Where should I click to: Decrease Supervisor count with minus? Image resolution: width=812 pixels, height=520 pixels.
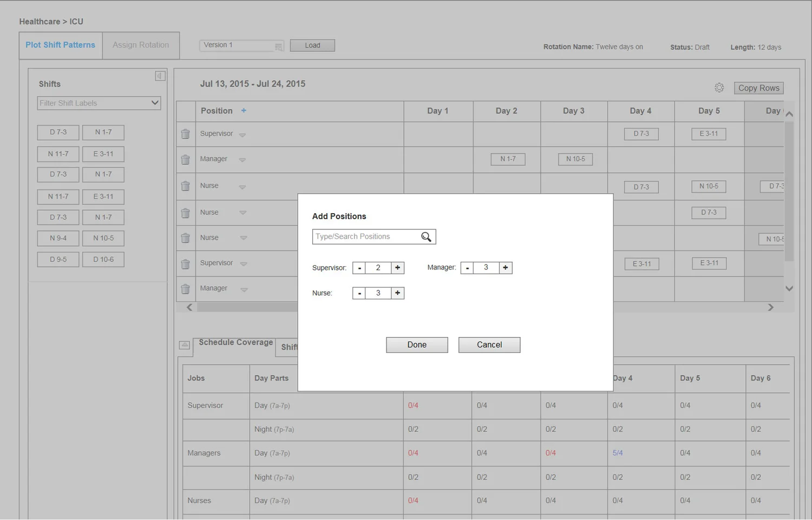[359, 268]
